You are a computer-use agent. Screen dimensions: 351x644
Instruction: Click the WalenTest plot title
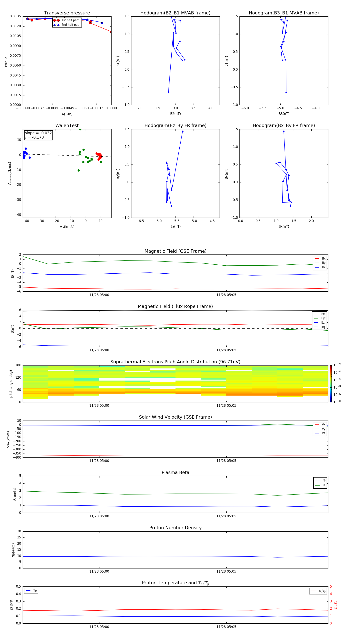click(x=67, y=125)
